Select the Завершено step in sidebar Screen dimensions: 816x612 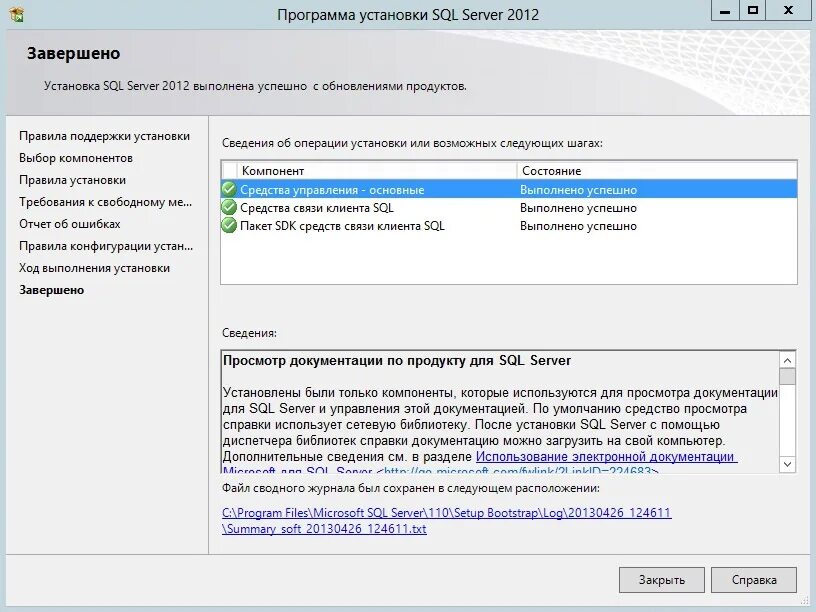pos(52,290)
